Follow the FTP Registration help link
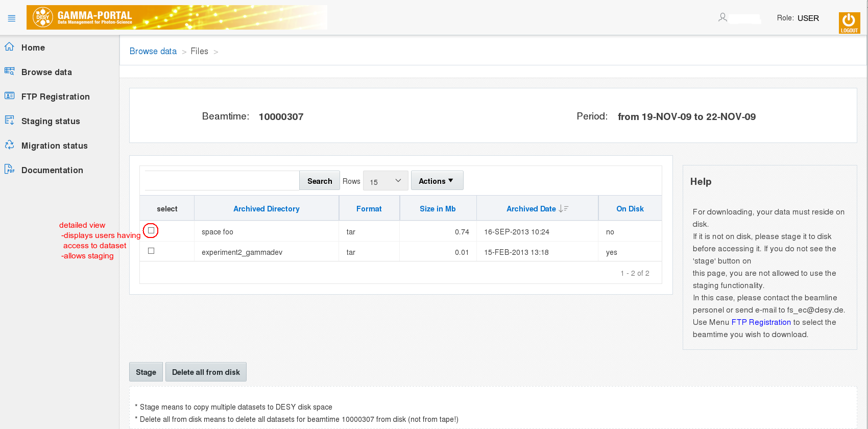 pyautogui.click(x=761, y=322)
